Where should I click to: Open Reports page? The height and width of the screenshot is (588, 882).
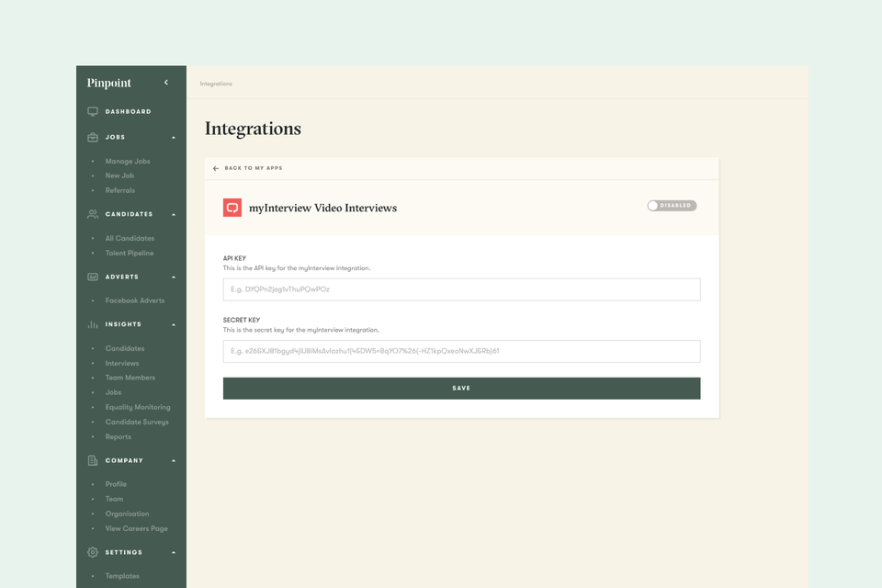point(119,436)
